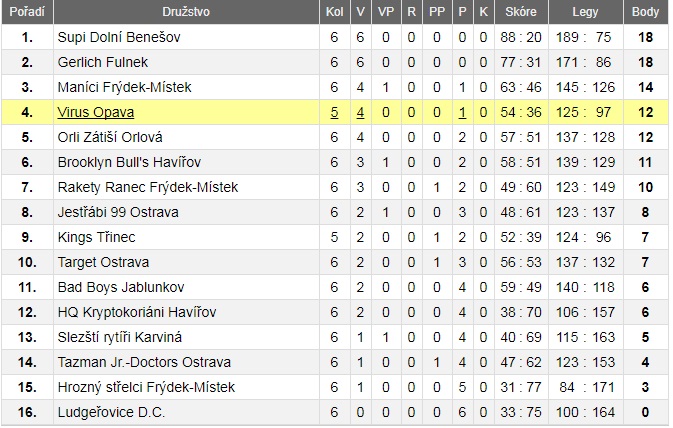This screenshot has height=428, width=673.
Task: Select the Kings Třinec team name
Action: 97,237
